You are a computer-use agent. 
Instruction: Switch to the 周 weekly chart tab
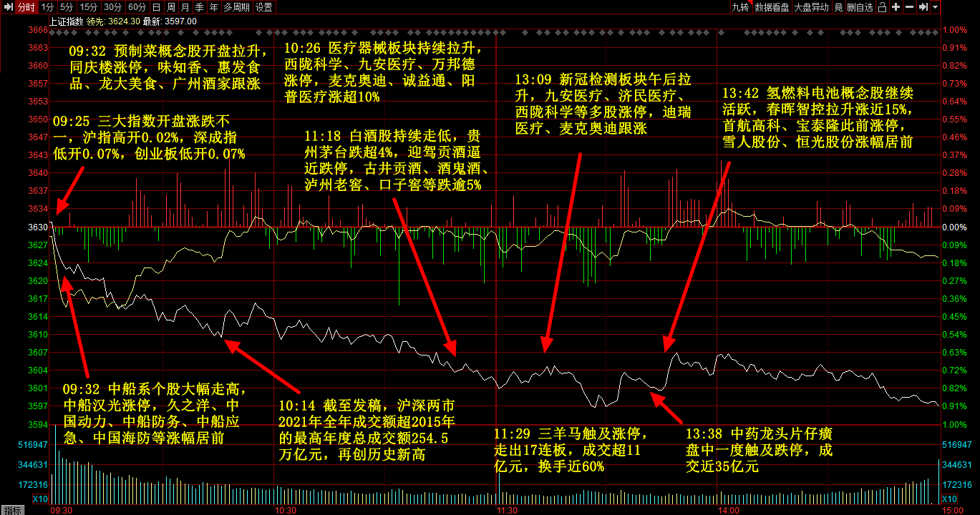(170, 7)
